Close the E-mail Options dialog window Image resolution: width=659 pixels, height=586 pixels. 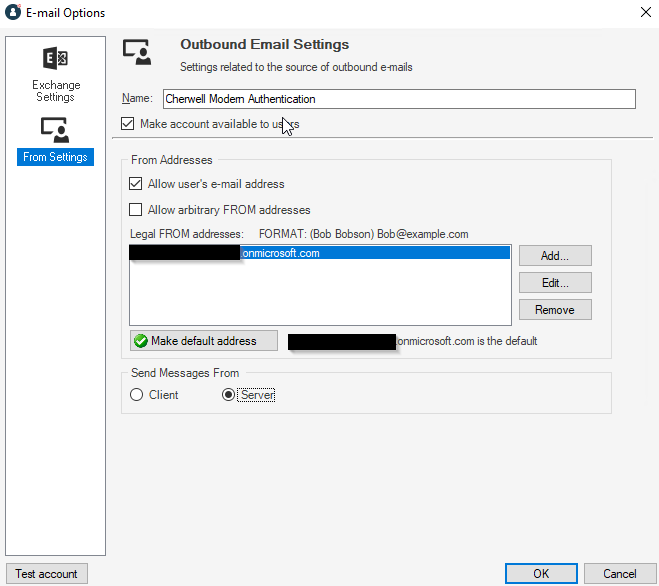(x=640, y=13)
